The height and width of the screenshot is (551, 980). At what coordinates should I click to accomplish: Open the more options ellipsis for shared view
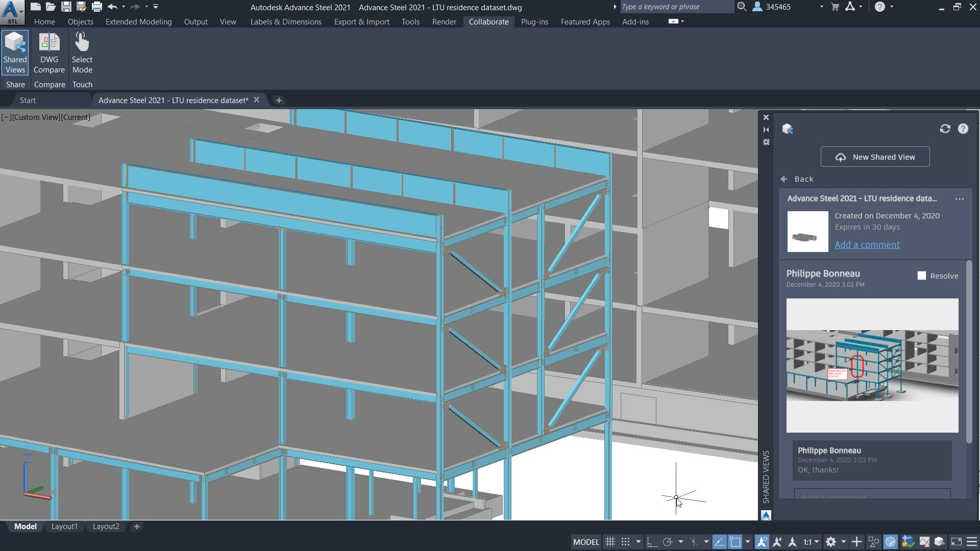pyautogui.click(x=959, y=199)
